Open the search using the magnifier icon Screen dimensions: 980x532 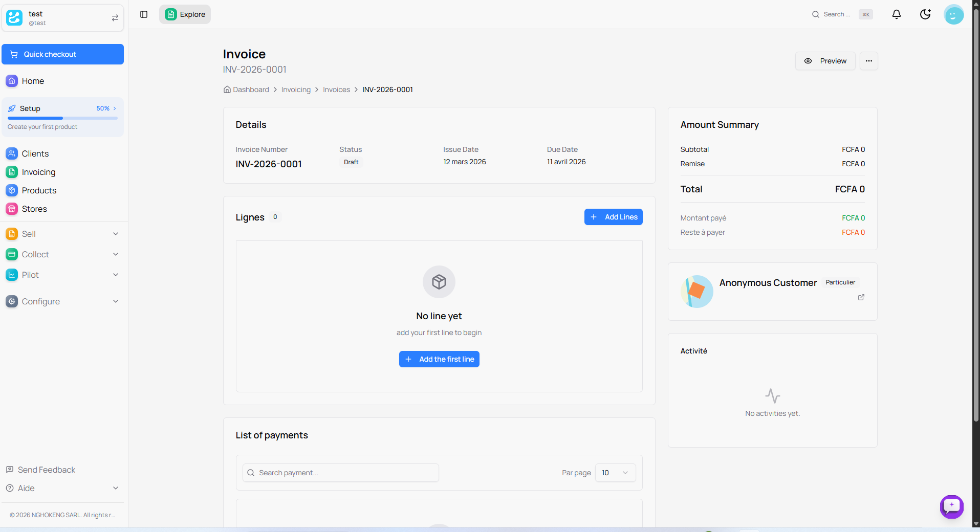(815, 14)
